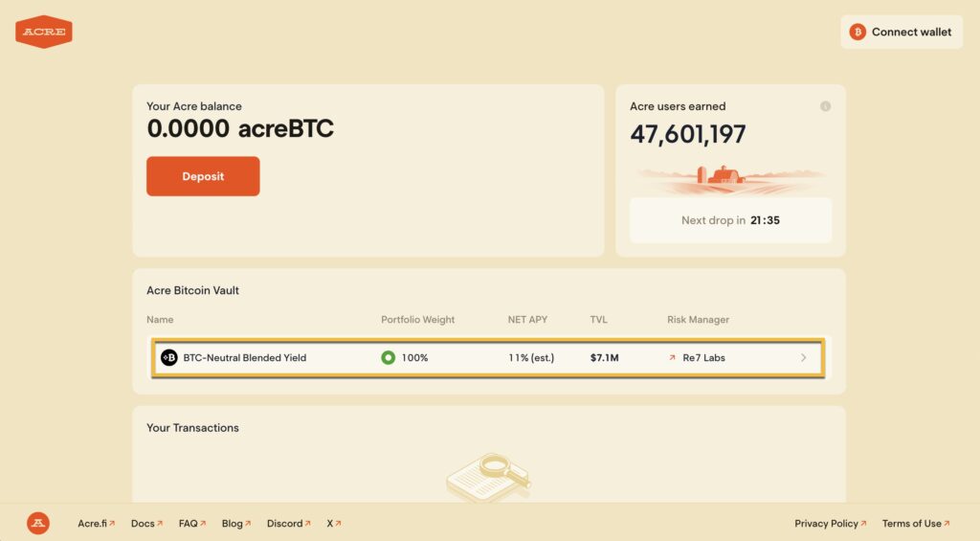The height and width of the screenshot is (541, 980).
Task: Open the Terms of Use link
Action: click(916, 524)
